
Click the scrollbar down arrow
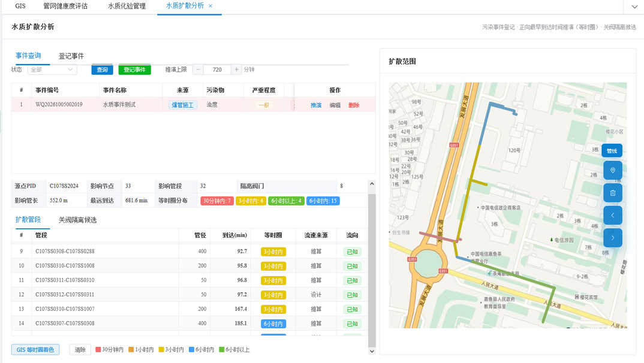(372, 350)
